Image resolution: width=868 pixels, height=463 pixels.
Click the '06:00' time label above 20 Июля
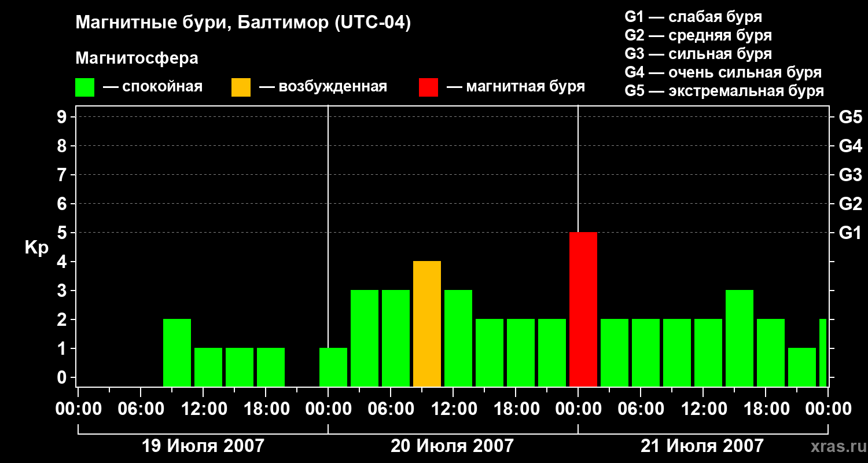391,409
